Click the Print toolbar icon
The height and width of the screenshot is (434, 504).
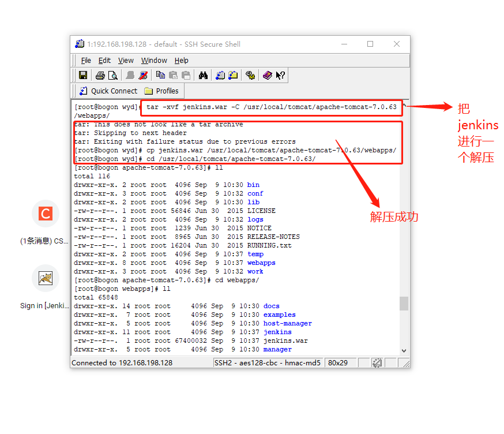click(x=100, y=75)
